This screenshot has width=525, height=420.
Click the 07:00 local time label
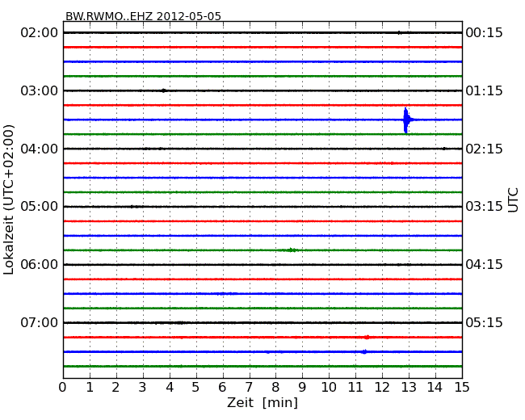click(x=40, y=322)
